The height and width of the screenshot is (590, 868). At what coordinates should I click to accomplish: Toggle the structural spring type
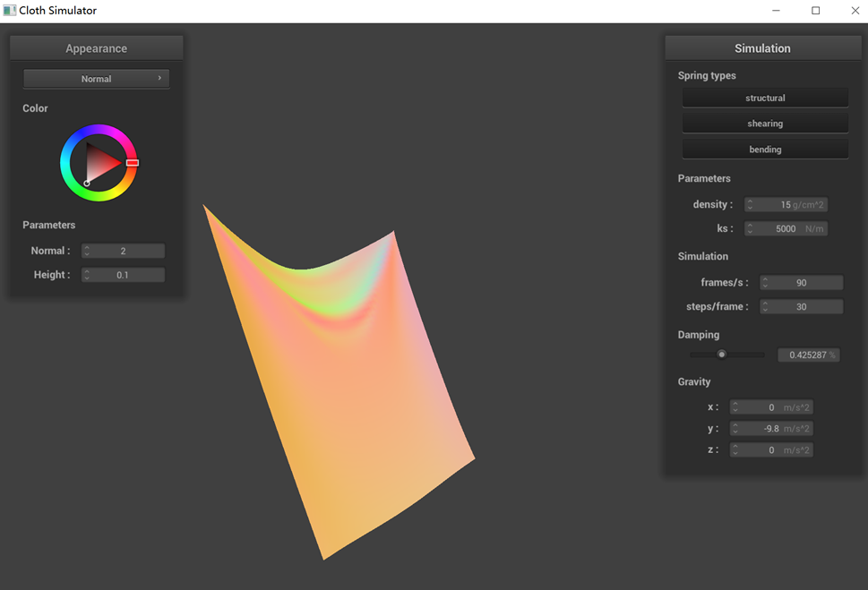pos(765,98)
